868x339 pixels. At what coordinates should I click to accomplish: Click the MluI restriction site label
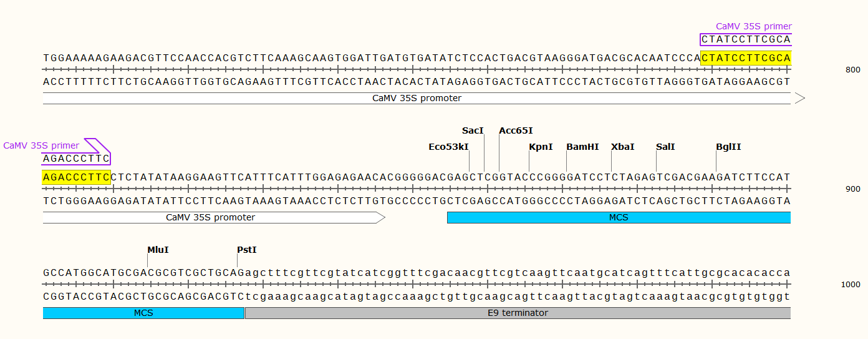pyautogui.click(x=158, y=250)
